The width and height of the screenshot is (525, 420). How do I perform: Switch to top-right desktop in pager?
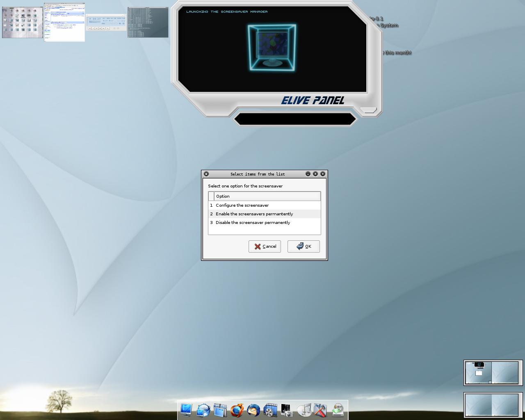coord(505,373)
